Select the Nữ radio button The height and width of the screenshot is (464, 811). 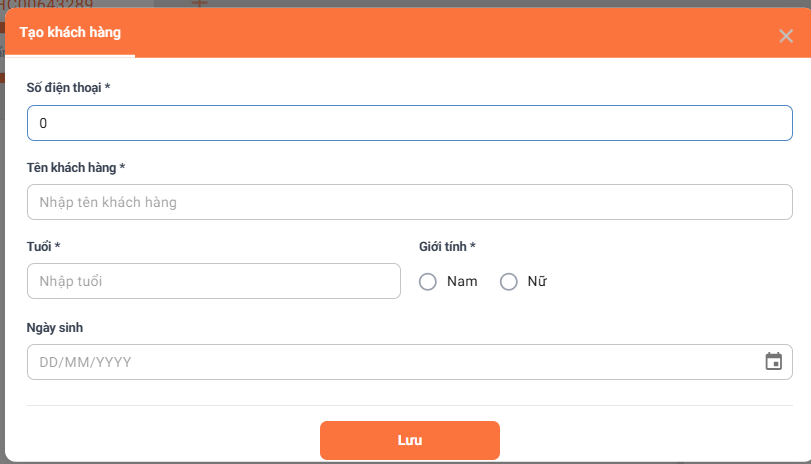tap(508, 282)
